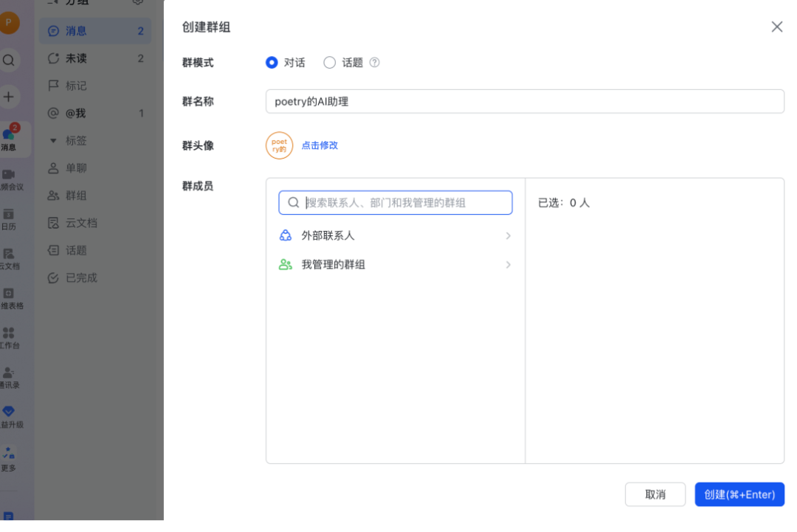The width and height of the screenshot is (797, 532).
Task: Select the 话题 group mode radio button
Action: pyautogui.click(x=329, y=63)
